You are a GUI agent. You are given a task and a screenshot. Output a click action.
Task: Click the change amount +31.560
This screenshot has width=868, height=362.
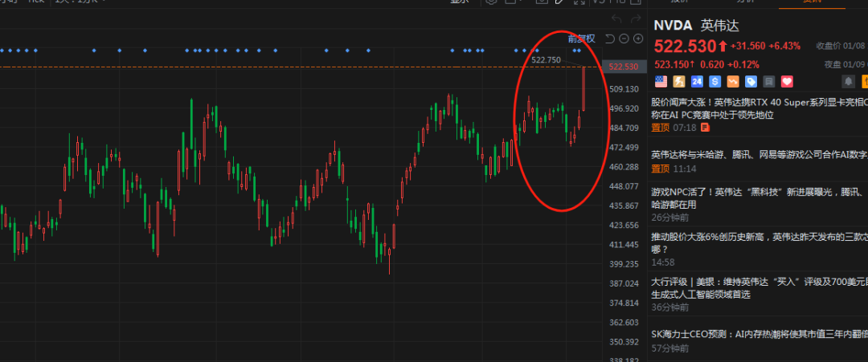click(748, 46)
